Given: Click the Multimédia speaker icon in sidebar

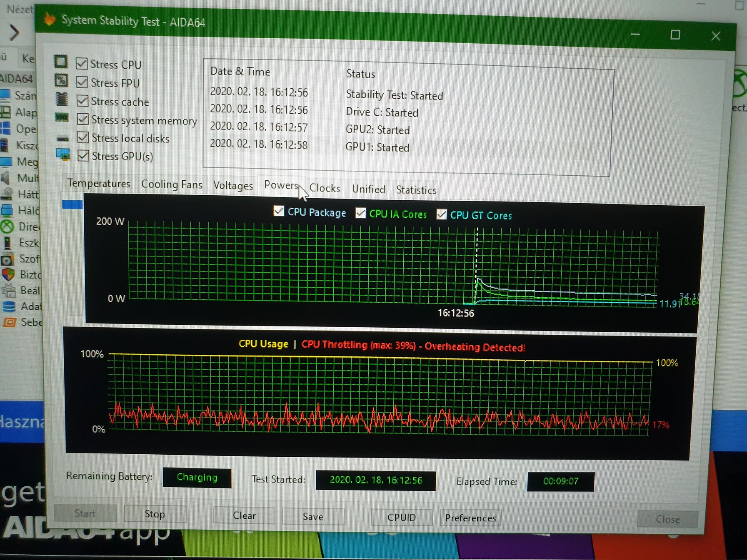Looking at the screenshot, I should pos(5,178).
